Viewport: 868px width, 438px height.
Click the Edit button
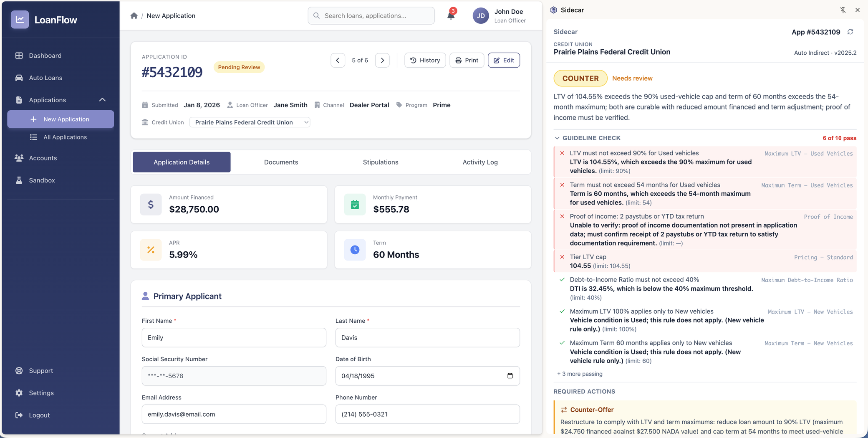[504, 61]
